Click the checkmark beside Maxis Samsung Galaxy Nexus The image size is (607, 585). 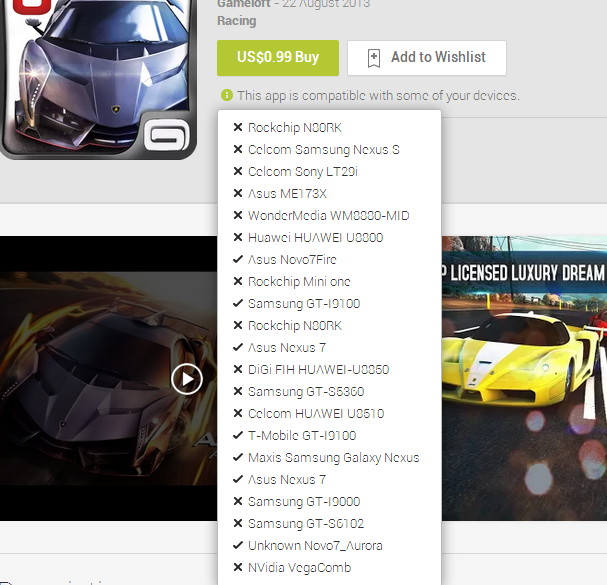(x=238, y=458)
